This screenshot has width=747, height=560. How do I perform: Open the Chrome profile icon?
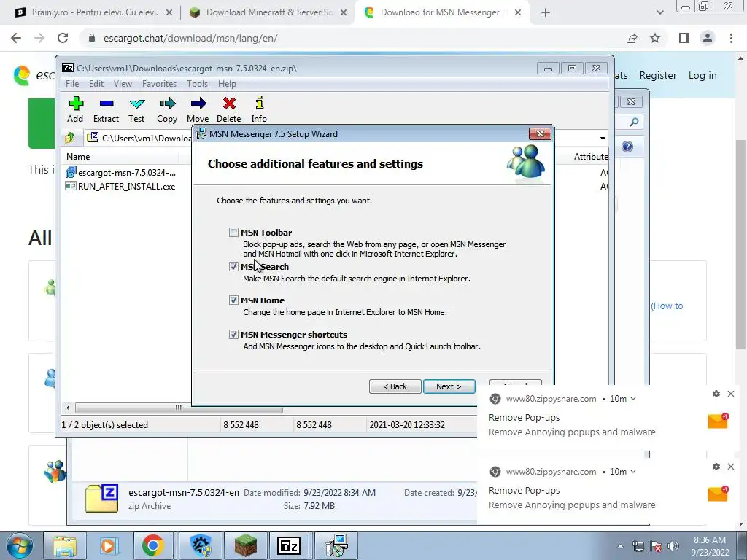pyautogui.click(x=708, y=38)
